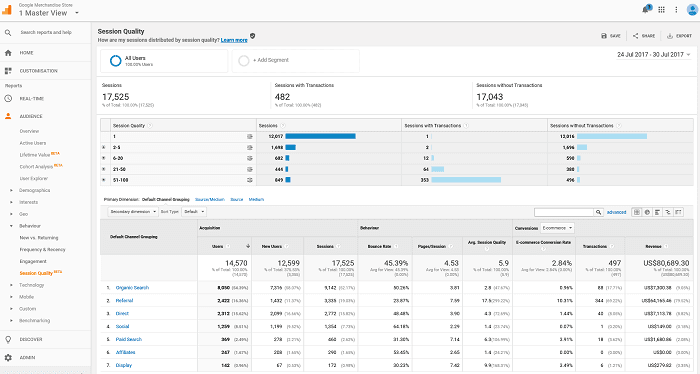700x374 pixels.
Task: Expand the 51-100 session quality row
Action: pyautogui.click(x=104, y=180)
